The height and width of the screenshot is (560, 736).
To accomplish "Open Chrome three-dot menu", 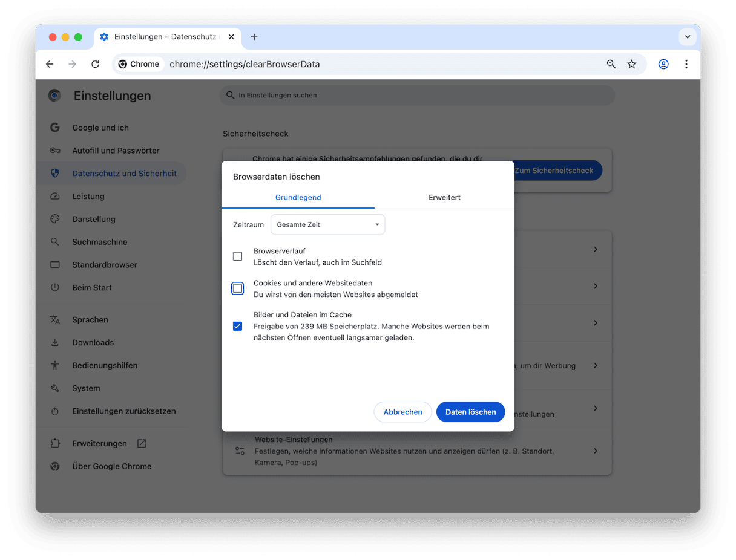I will (x=686, y=64).
